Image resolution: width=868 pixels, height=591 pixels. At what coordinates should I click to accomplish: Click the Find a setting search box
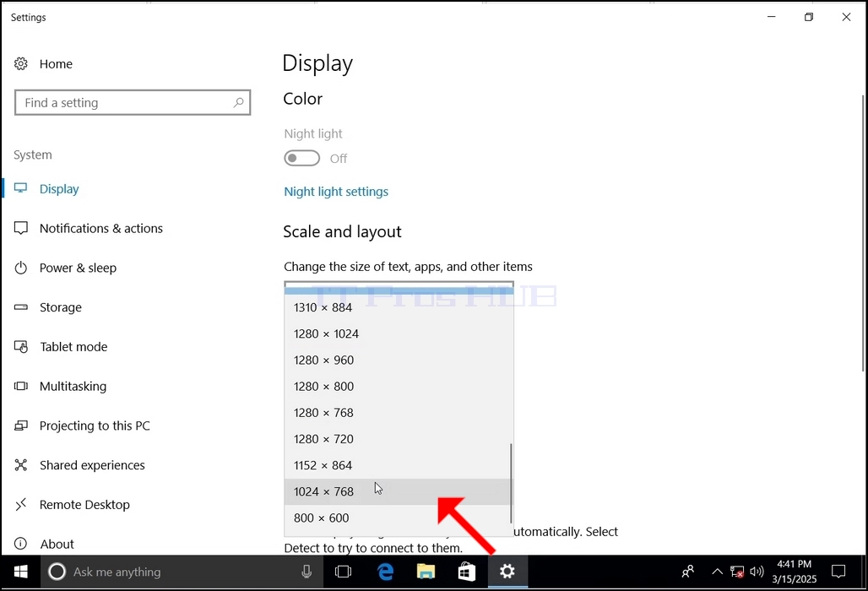tap(133, 102)
